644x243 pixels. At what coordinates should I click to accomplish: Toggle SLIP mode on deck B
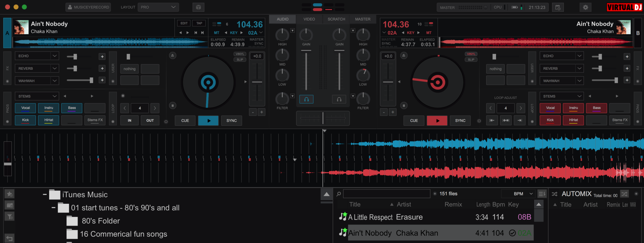[471, 60]
